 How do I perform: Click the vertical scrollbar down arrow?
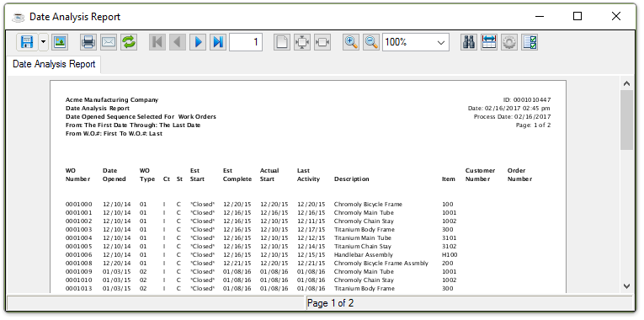pos(627,286)
